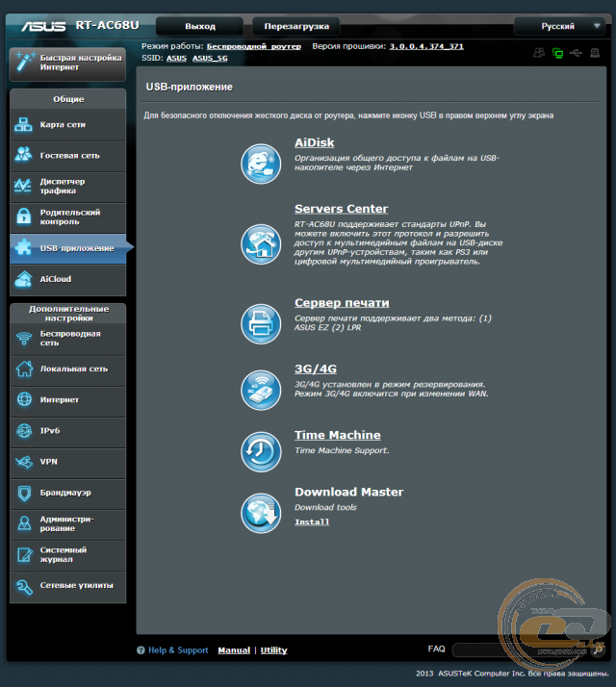Click the FAQ search input field
Image resolution: width=616 pixels, height=687 pixels.
(522, 650)
